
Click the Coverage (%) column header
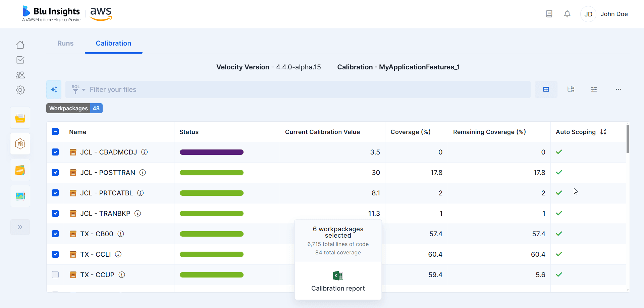tap(411, 132)
